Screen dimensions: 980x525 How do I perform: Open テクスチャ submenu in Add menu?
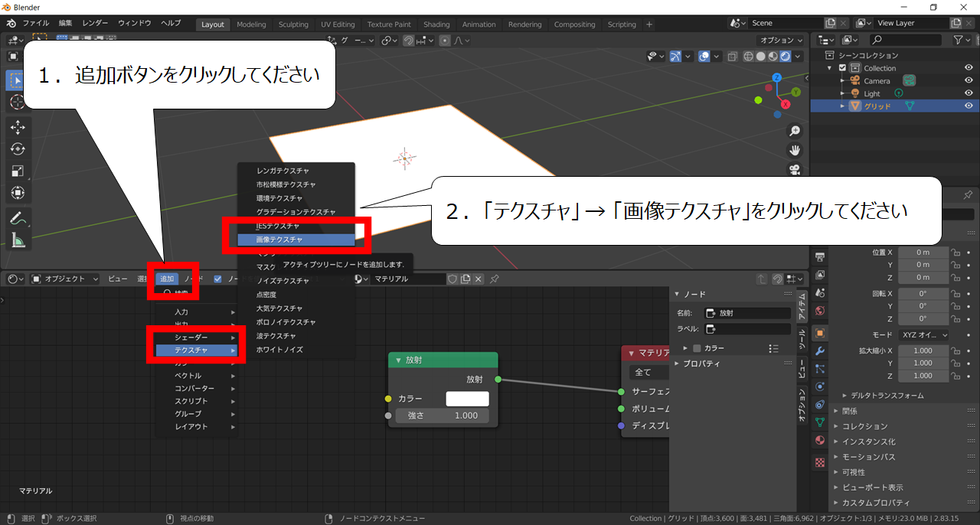click(x=197, y=350)
